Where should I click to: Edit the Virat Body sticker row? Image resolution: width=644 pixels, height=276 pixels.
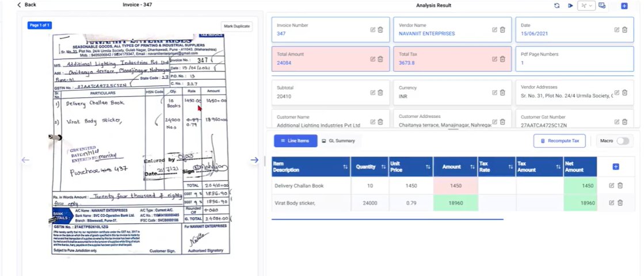tap(612, 202)
